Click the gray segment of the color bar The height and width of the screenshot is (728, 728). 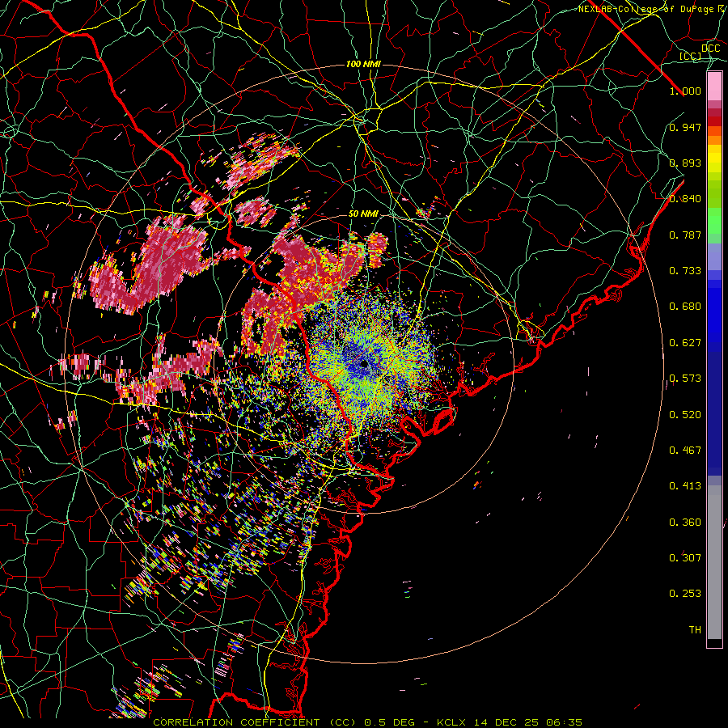[x=714, y=562]
